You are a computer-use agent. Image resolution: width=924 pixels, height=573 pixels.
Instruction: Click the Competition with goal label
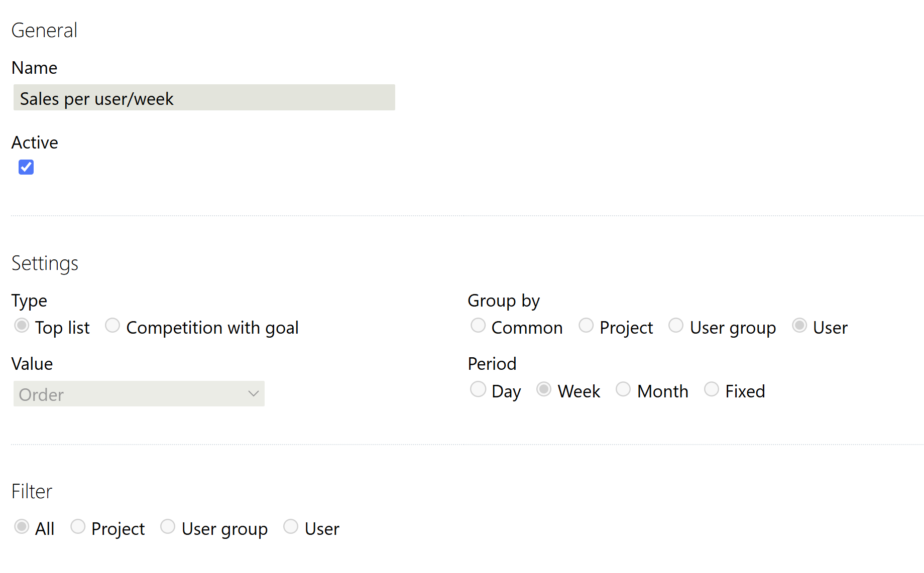click(x=212, y=328)
